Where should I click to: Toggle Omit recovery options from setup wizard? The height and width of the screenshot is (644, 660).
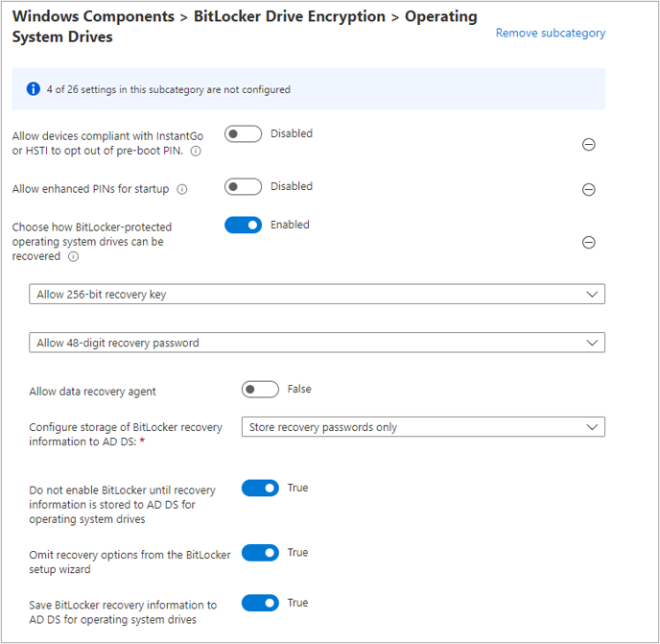[x=260, y=553]
